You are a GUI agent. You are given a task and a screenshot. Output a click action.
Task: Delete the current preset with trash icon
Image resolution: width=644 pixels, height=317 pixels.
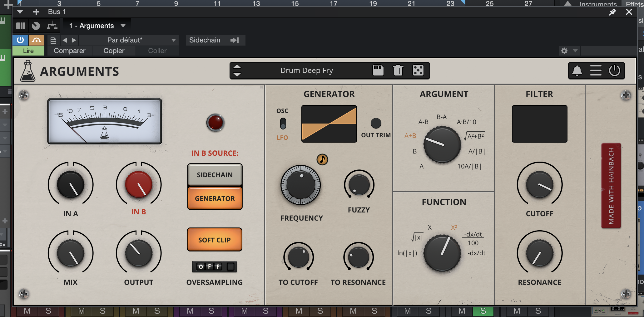398,70
